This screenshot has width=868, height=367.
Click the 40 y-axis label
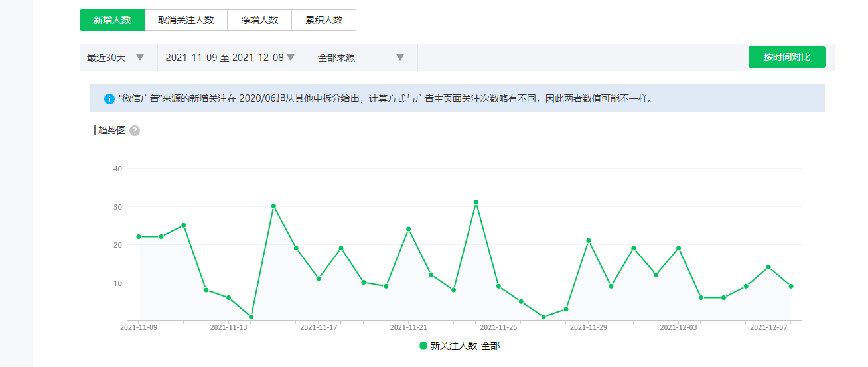(118, 169)
